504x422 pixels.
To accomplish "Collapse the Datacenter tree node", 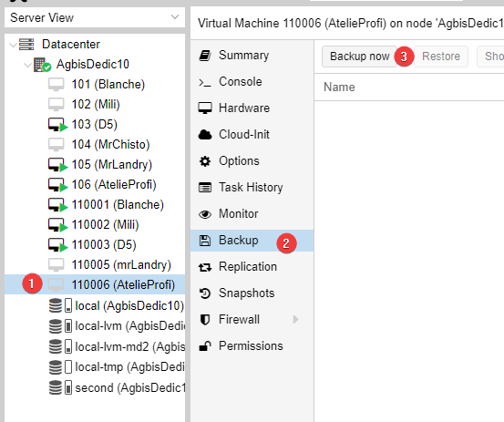I will coord(13,45).
